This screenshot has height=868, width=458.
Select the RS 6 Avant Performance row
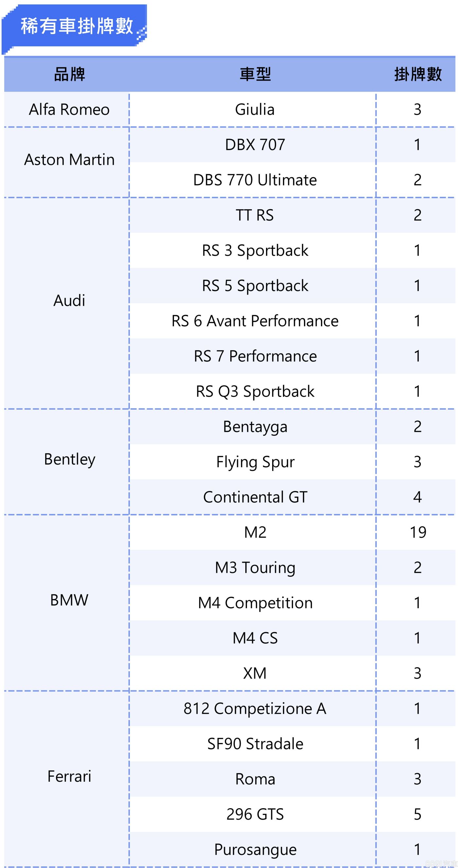(255, 321)
